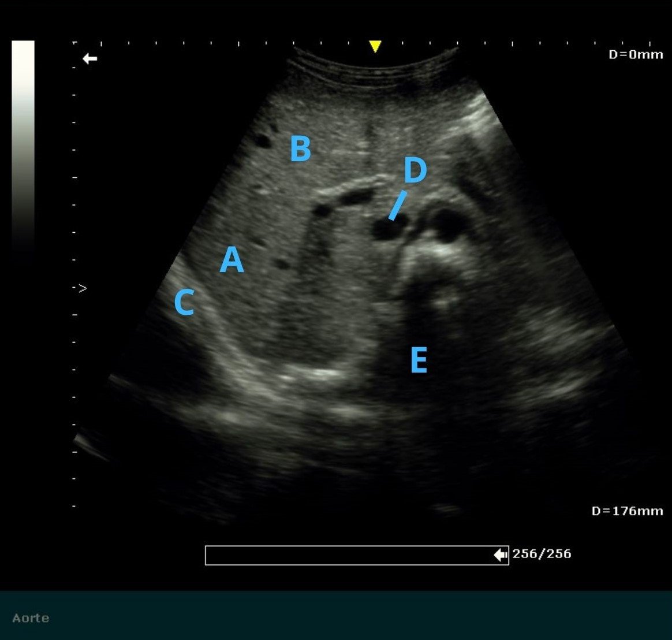Click the white left-pointing orientation arrow

point(89,58)
